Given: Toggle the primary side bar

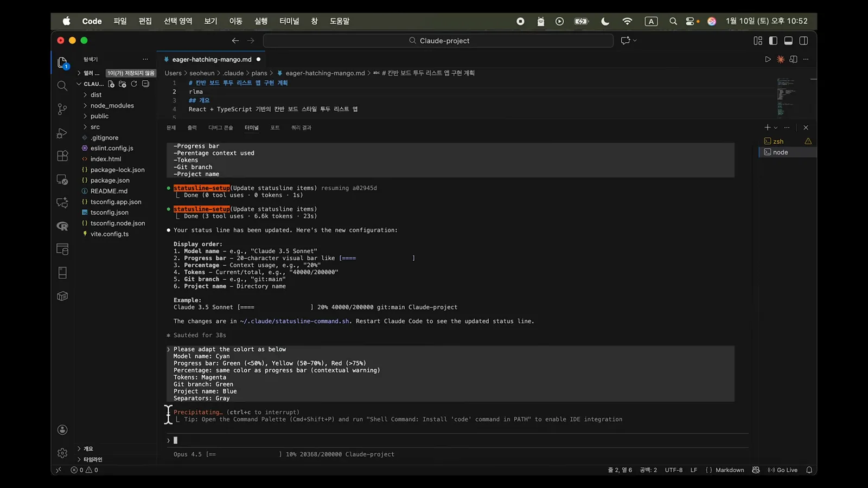Looking at the screenshot, I should (x=773, y=41).
